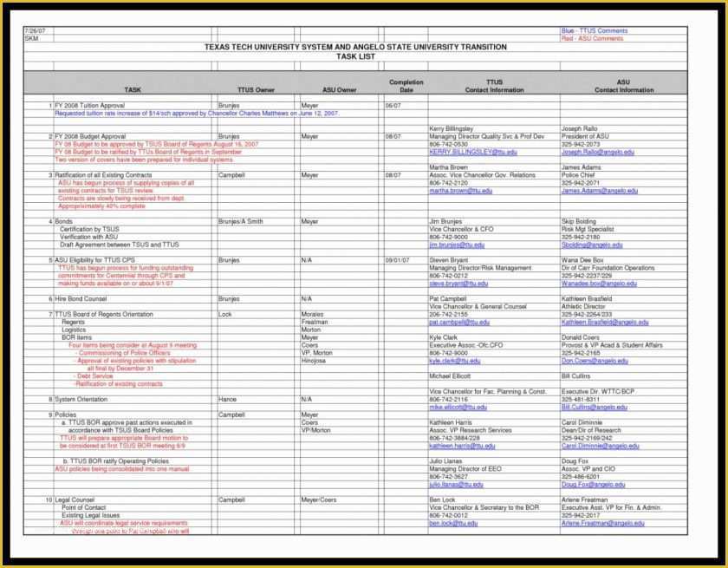This screenshot has height=568, width=728.
Task: Click the 'Red - ASU Comments' legend cell
Action: [x=592, y=38]
